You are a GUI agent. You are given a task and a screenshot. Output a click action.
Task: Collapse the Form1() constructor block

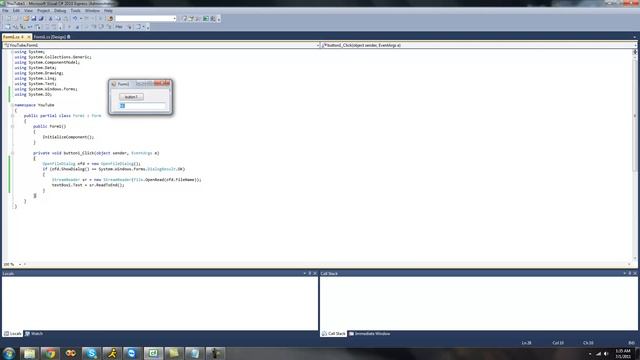coord(12,126)
